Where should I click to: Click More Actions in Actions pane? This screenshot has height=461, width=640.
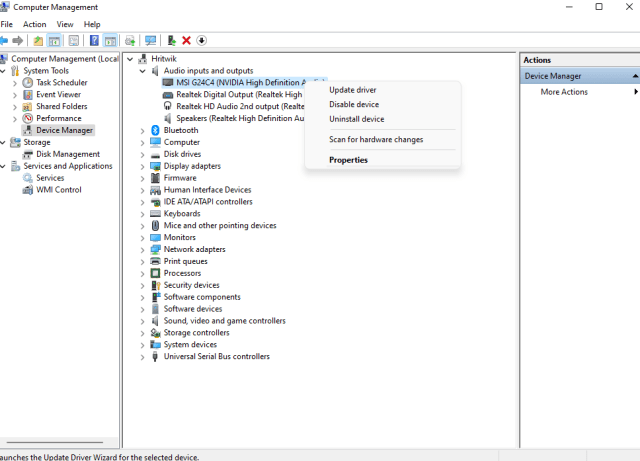(564, 92)
